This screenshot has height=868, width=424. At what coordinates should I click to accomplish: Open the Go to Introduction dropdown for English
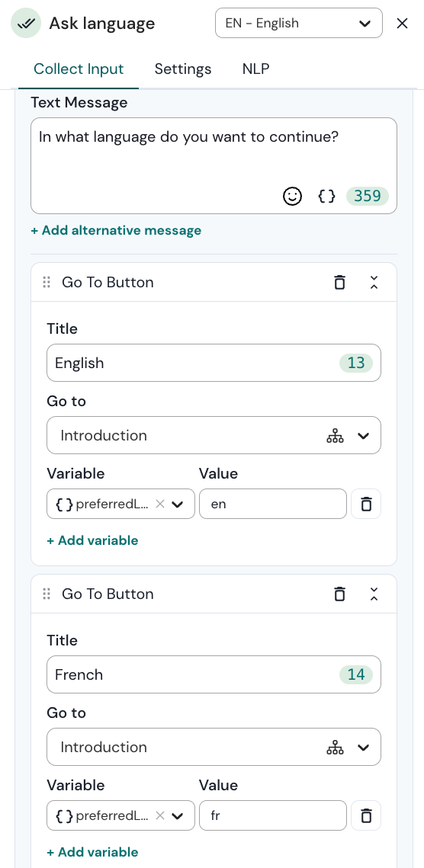pos(214,435)
